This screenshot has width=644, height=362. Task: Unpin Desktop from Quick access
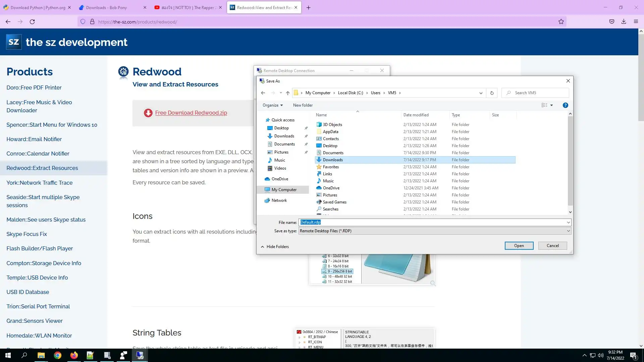coord(306,128)
